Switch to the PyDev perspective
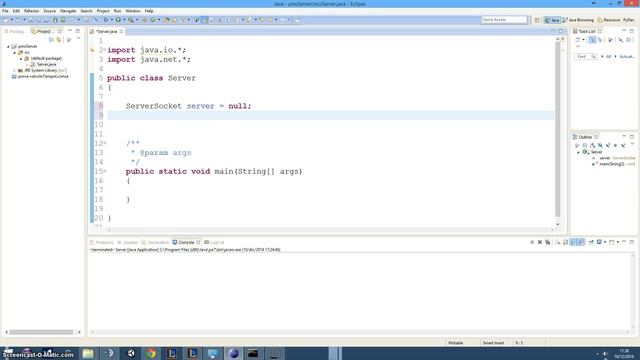This screenshot has width=640, height=360. (x=628, y=20)
